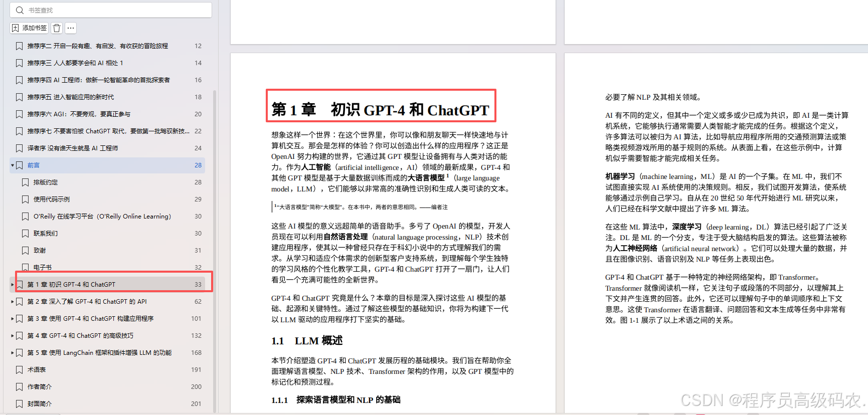
Task: Click the 添加书签 button
Action: (x=30, y=28)
